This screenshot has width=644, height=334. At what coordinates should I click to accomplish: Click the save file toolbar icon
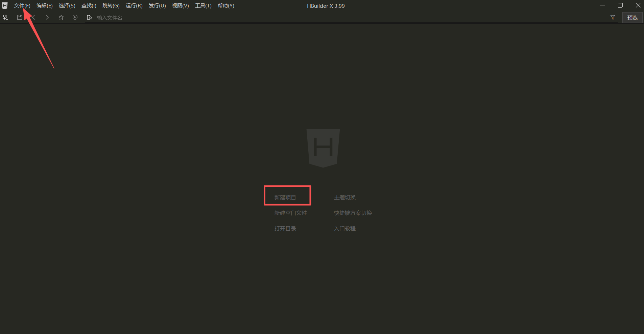[20, 17]
